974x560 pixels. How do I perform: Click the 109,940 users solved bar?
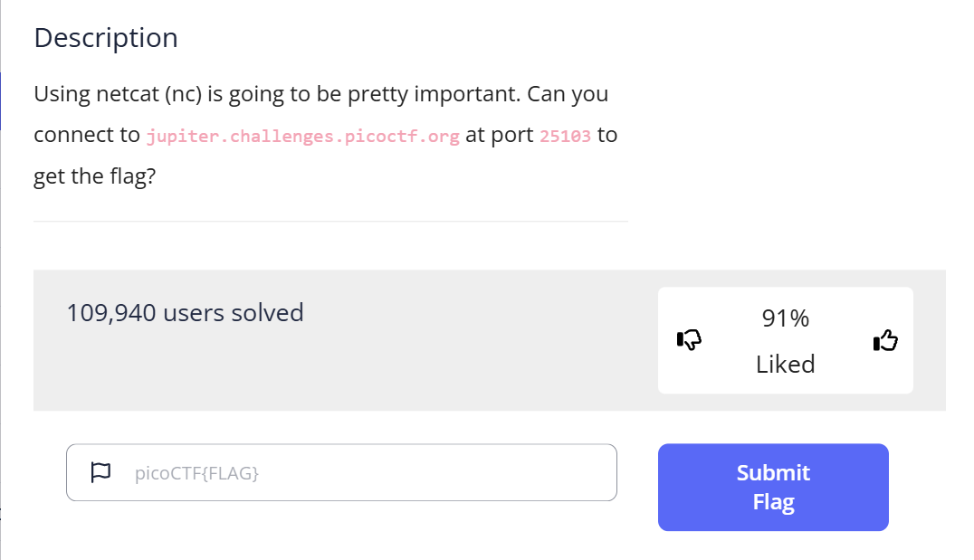click(185, 313)
